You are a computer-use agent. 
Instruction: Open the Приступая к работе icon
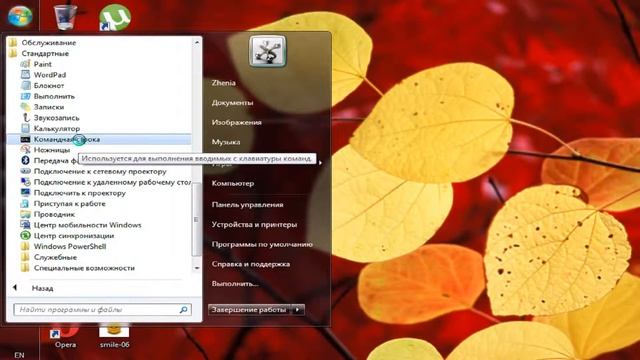25,203
